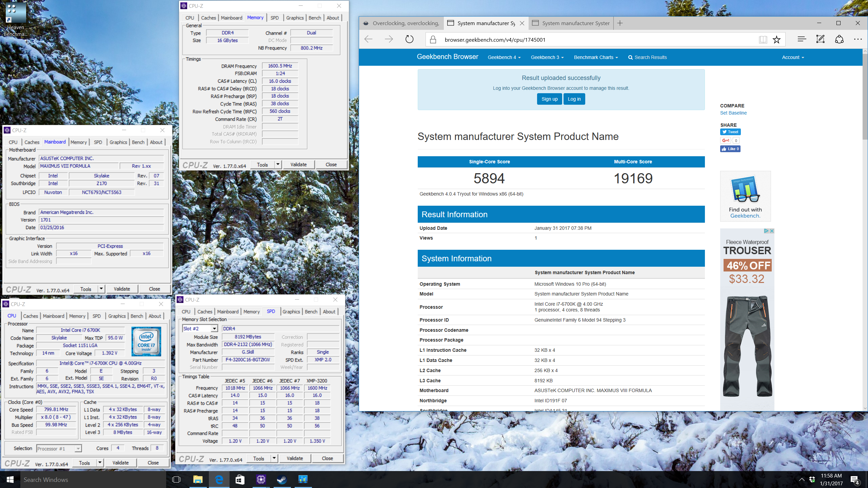Viewport: 868px width, 488px height.
Task: Click Intel Core i7 logo image
Action: 146,341
